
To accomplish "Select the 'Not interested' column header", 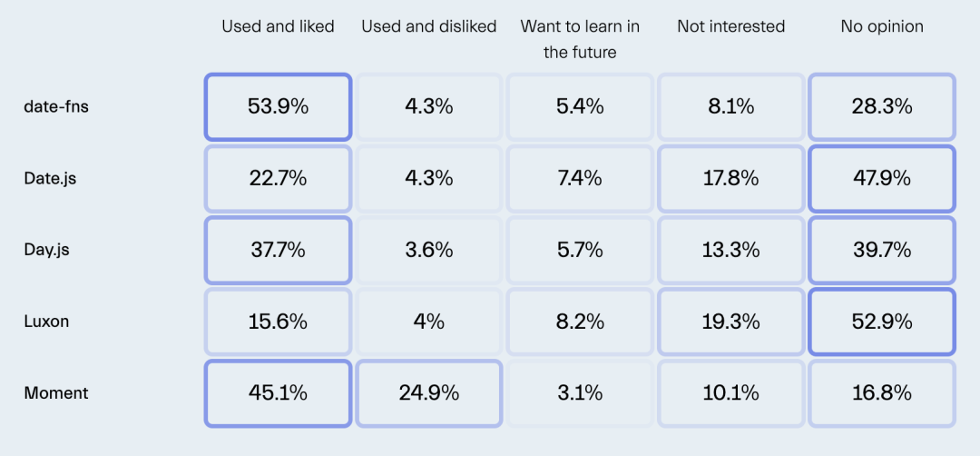I will click(730, 26).
